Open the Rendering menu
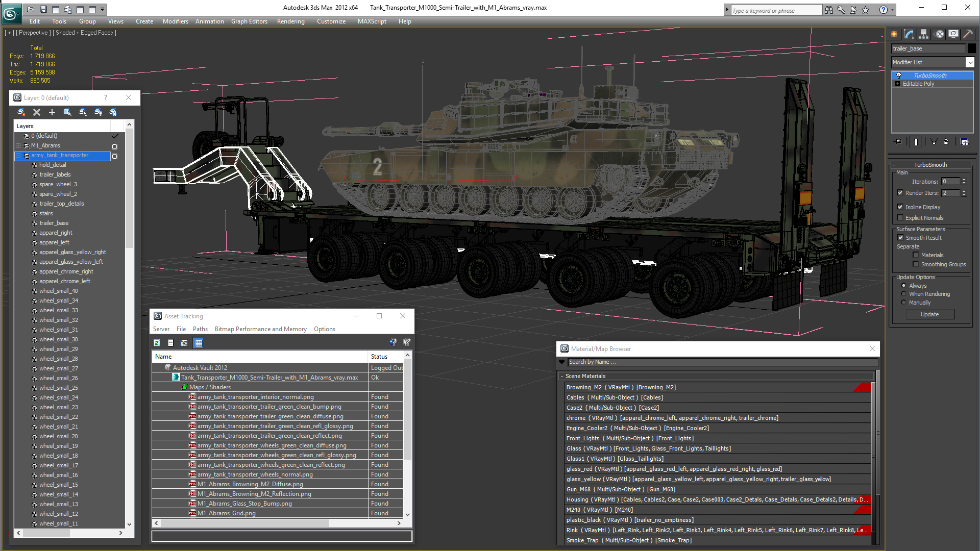Image resolution: width=980 pixels, height=551 pixels. pyautogui.click(x=290, y=21)
